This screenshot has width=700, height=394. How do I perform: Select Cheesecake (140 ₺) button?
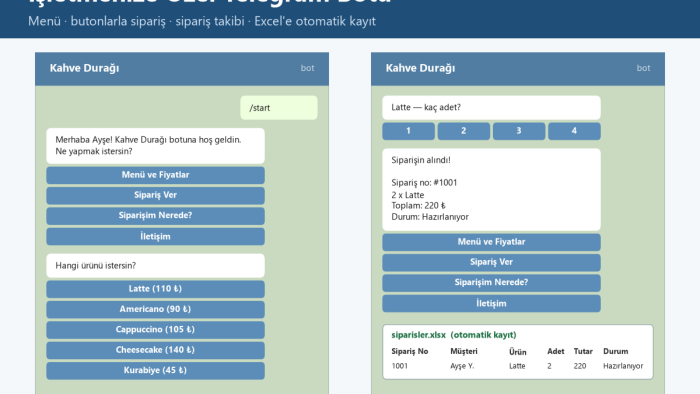(x=155, y=350)
